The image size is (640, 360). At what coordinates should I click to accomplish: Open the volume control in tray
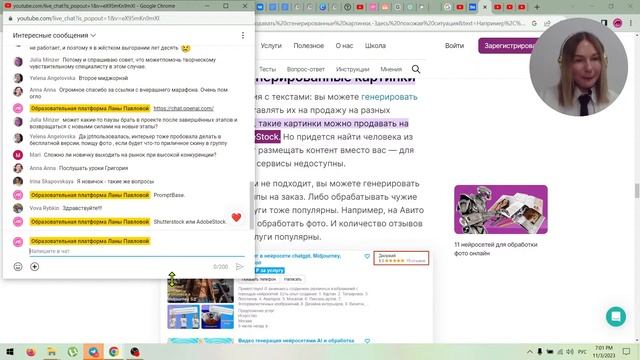coord(570,351)
